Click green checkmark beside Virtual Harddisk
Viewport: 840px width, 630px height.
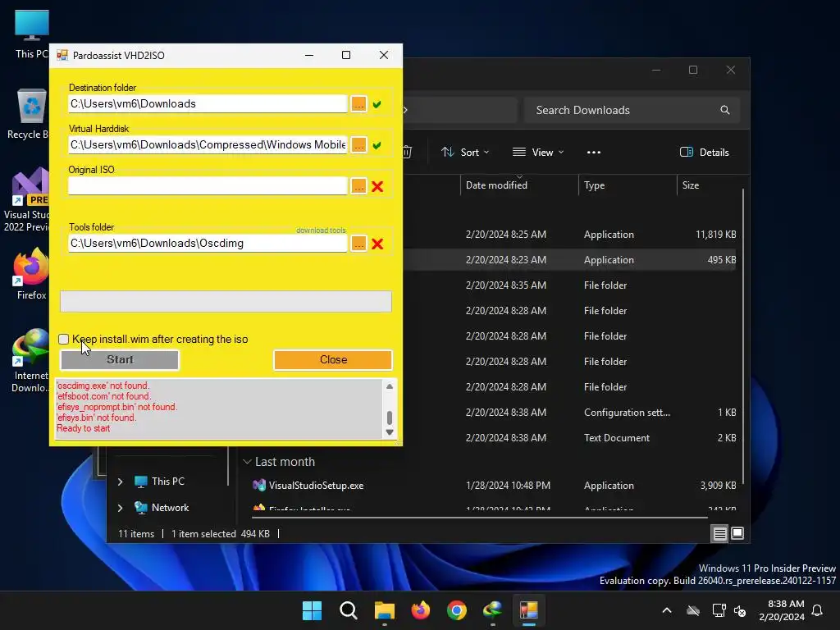pyautogui.click(x=377, y=146)
